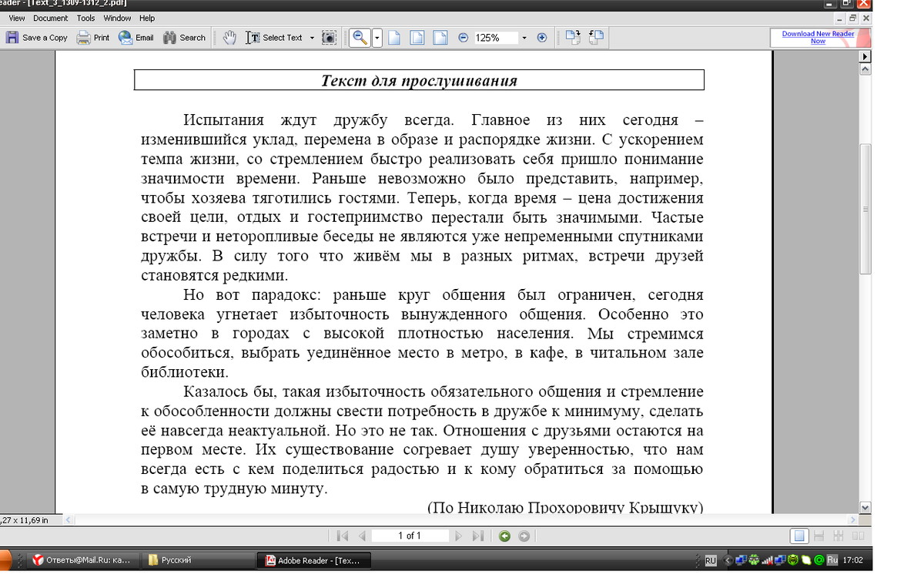This screenshot has width=924, height=578.
Task: Jump to the last page
Action: point(477,536)
